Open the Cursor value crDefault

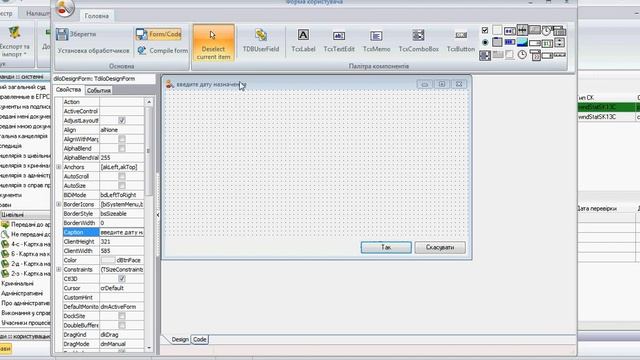click(x=122, y=288)
